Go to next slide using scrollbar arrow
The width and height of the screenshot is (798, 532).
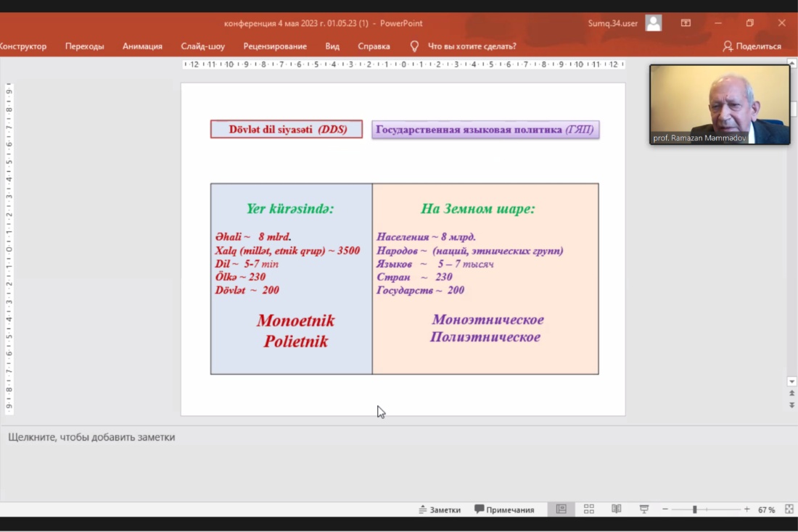pos(792,405)
